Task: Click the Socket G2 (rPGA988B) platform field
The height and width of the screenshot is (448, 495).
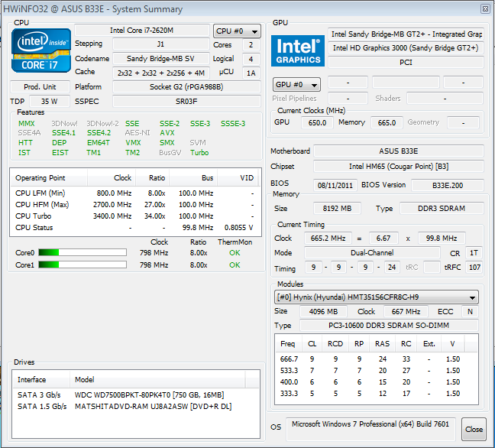Action: click(x=186, y=86)
